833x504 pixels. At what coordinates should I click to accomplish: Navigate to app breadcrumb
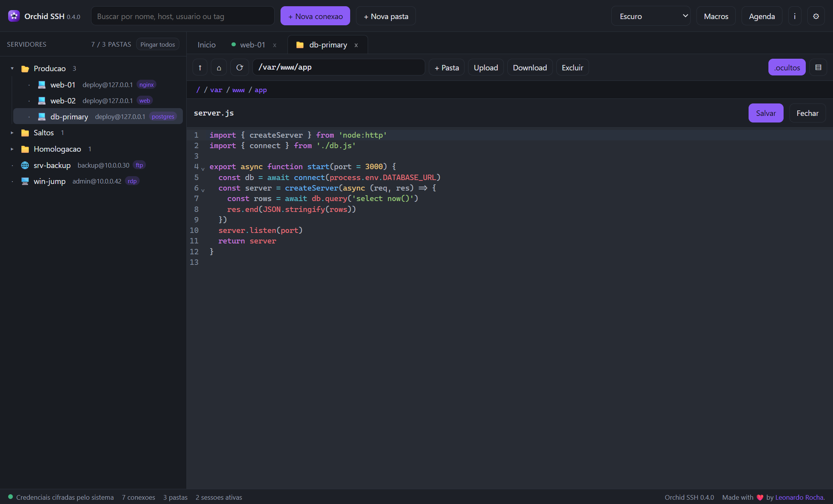(x=261, y=90)
